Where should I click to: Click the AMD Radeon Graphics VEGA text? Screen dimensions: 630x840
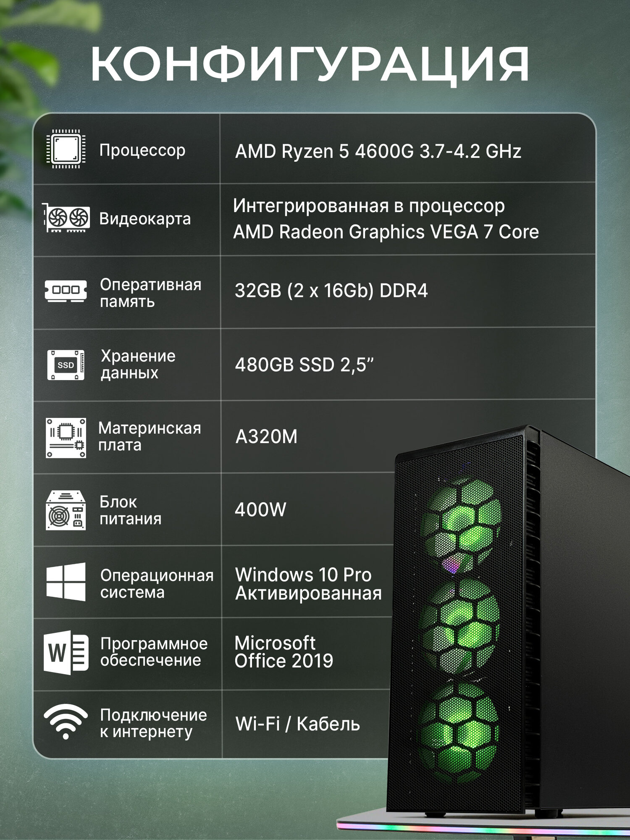click(x=356, y=232)
